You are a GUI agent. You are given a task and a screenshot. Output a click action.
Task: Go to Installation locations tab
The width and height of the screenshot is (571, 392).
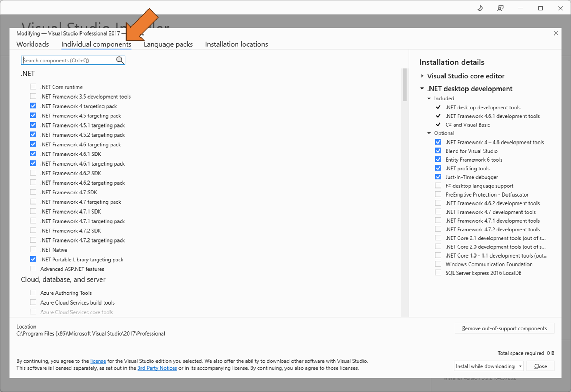(x=236, y=44)
